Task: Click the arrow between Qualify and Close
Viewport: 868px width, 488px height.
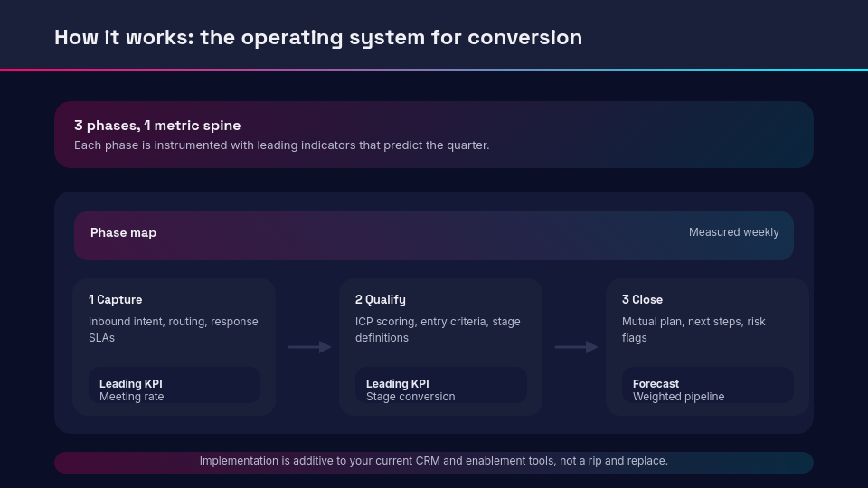Action: pyautogui.click(x=576, y=347)
